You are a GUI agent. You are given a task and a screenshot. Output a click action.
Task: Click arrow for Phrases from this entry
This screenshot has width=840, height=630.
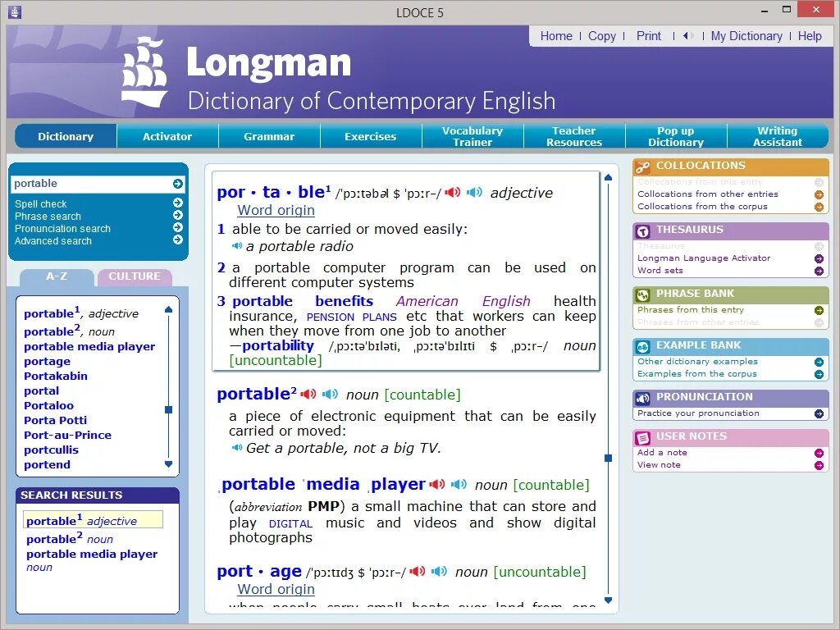tap(819, 310)
